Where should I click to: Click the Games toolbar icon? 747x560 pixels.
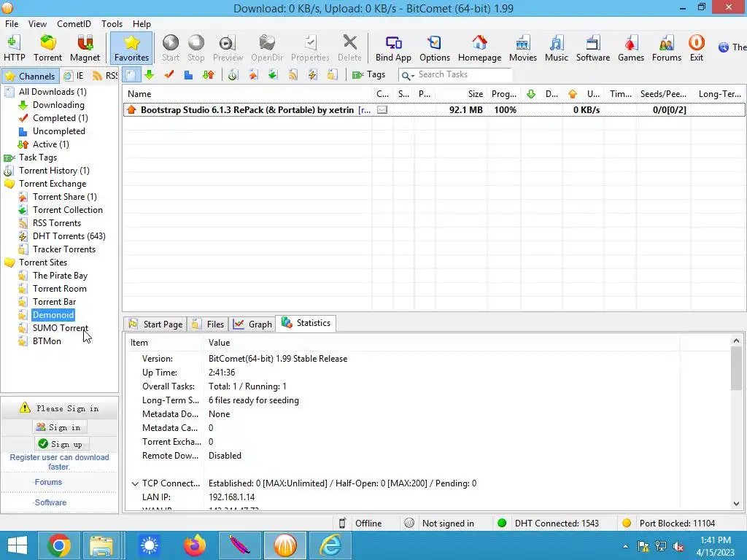(x=631, y=48)
